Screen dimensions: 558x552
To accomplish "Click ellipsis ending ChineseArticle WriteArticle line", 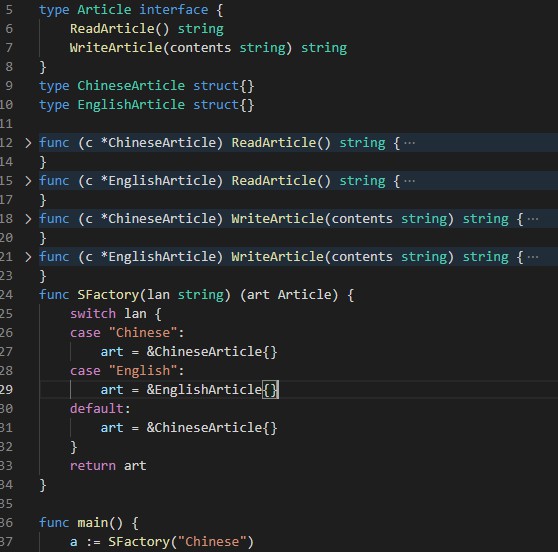I will tap(533, 219).
